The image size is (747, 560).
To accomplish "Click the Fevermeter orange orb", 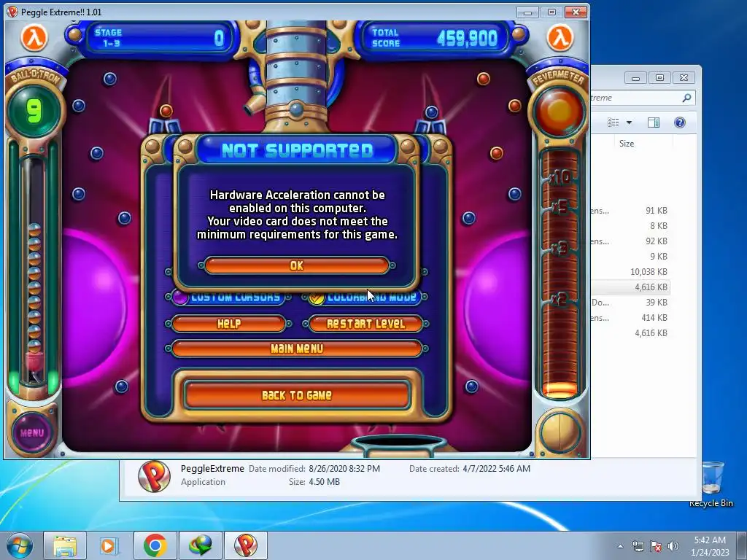I will pos(559,112).
